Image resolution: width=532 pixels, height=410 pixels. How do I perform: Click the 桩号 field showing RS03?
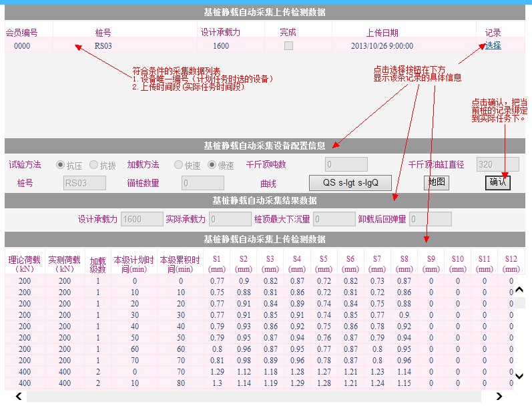[x=85, y=183]
